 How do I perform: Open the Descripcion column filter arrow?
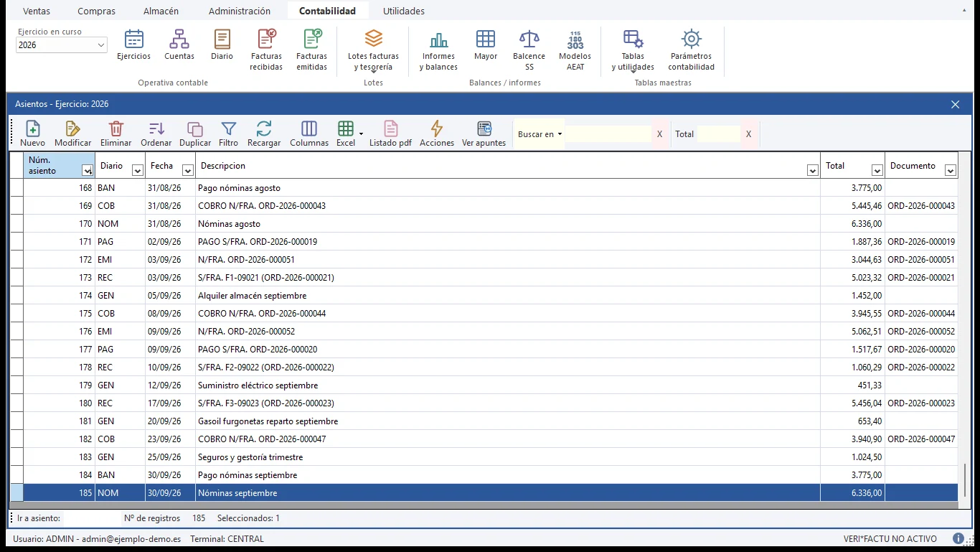[x=813, y=170]
